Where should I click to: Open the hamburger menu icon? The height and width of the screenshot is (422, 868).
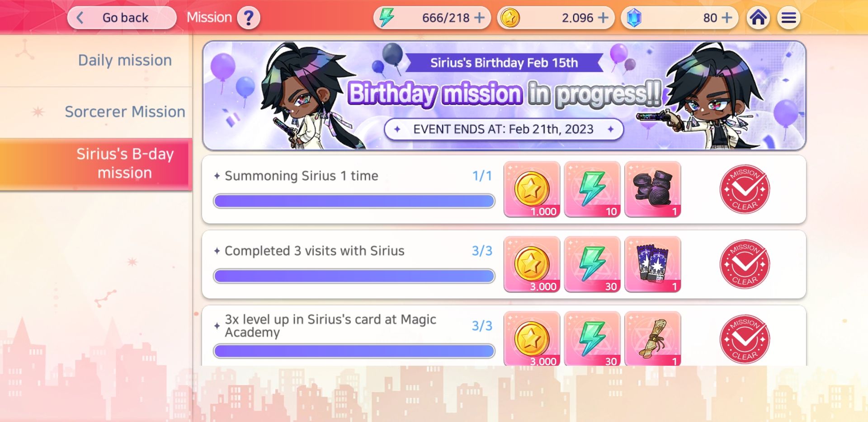click(788, 18)
